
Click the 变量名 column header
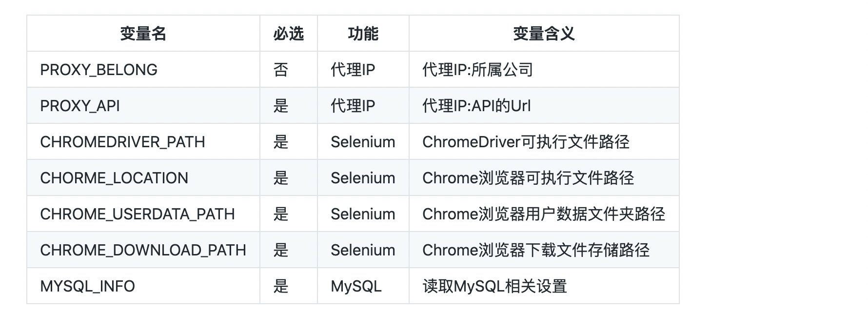coord(143,34)
